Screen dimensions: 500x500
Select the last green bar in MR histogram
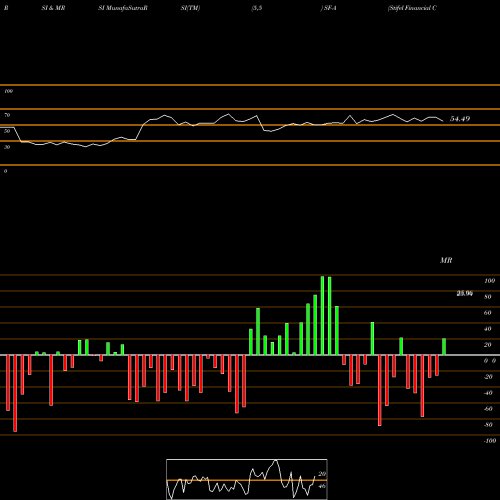444,347
